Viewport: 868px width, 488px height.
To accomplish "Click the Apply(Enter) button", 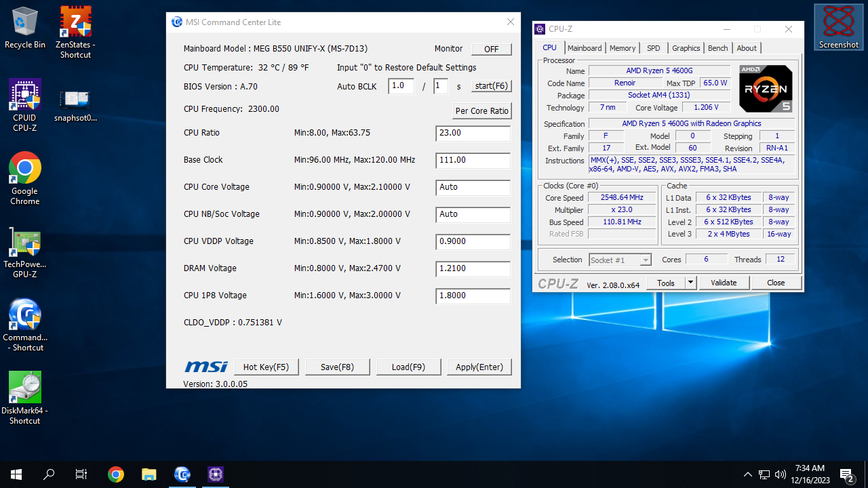I will [479, 367].
